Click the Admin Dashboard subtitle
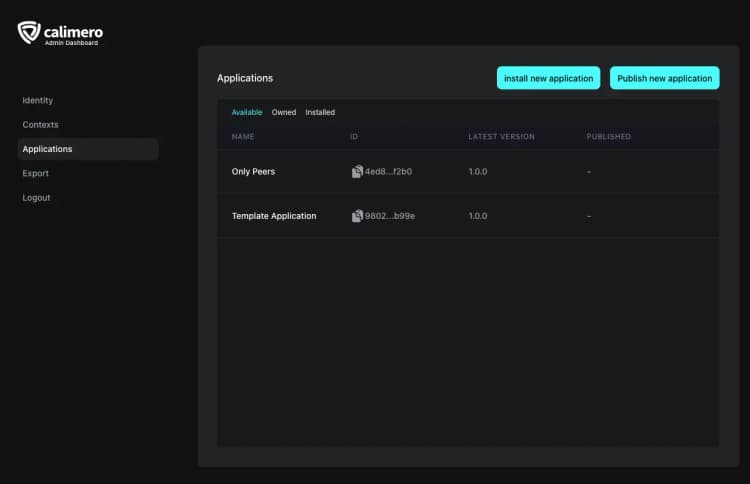Image resolution: width=750 pixels, height=484 pixels. pyautogui.click(x=71, y=43)
